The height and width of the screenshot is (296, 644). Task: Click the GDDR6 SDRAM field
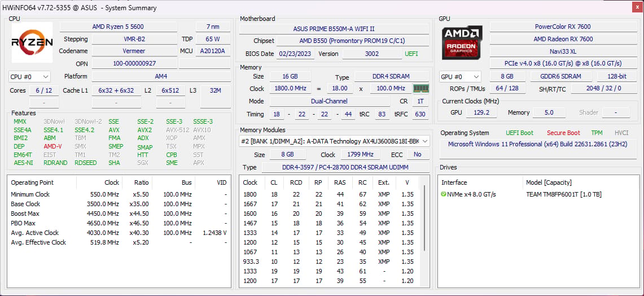point(561,76)
